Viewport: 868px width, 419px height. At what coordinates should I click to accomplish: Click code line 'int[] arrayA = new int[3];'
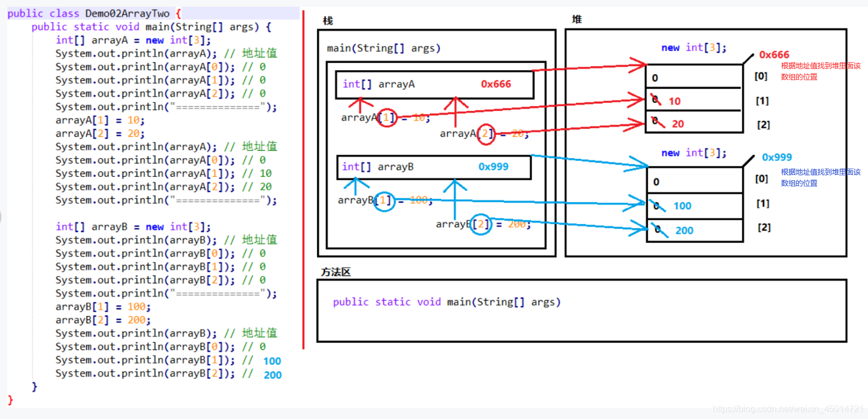tap(134, 40)
